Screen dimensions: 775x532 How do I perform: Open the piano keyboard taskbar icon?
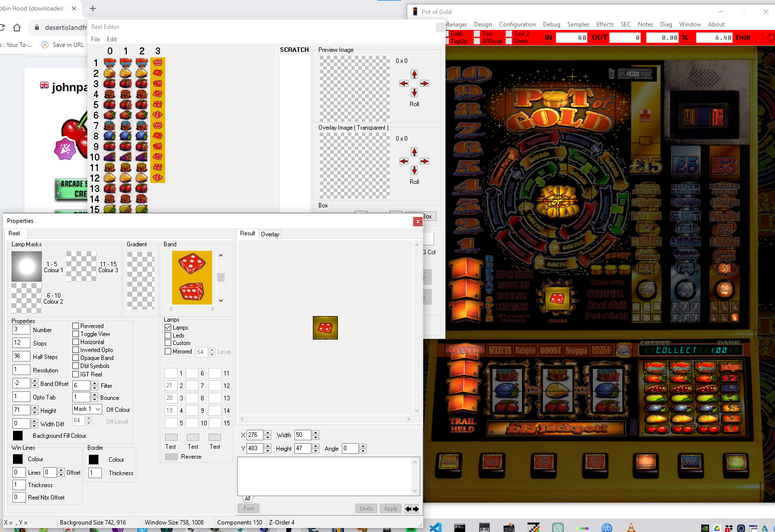pos(484,528)
